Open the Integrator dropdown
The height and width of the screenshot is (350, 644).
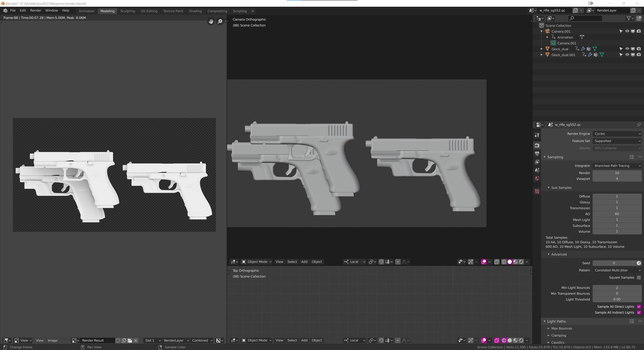point(617,166)
